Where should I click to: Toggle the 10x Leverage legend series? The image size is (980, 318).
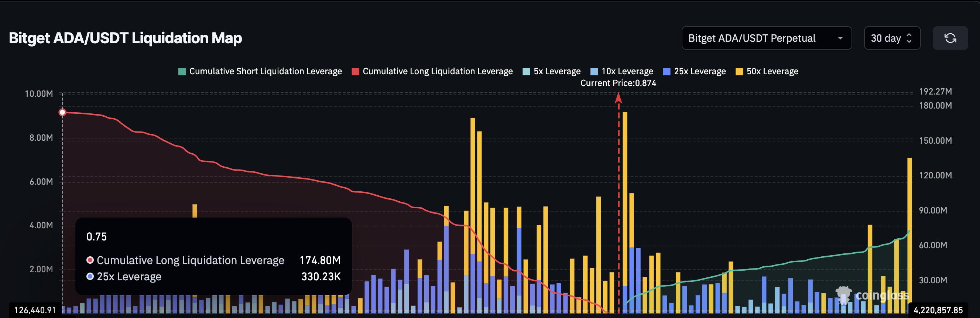pos(621,72)
